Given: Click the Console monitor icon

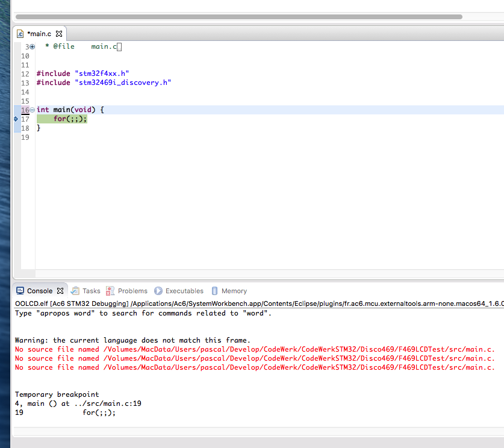Looking at the screenshot, I should (x=20, y=291).
